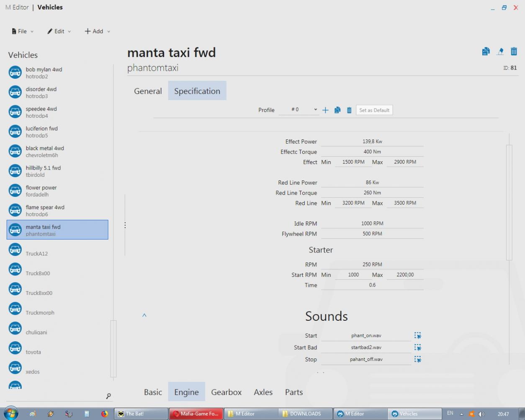
Task: Delete the vehicle with the header trash icon
Action: [514, 52]
